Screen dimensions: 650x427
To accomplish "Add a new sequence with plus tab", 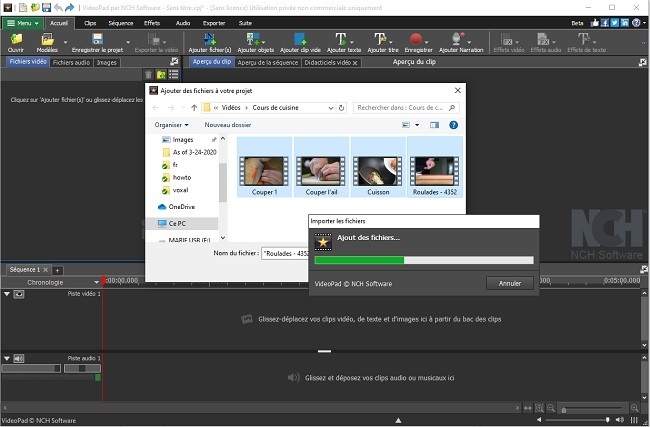I will pos(57,270).
